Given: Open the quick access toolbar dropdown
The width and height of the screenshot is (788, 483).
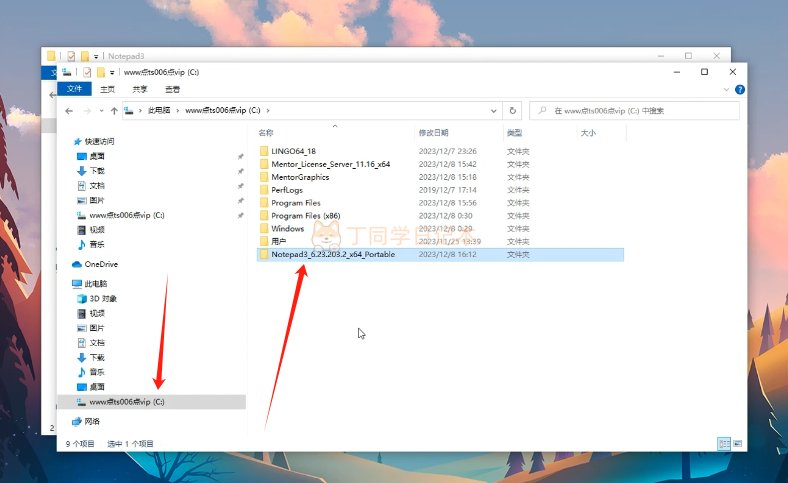Looking at the screenshot, I should [112, 72].
